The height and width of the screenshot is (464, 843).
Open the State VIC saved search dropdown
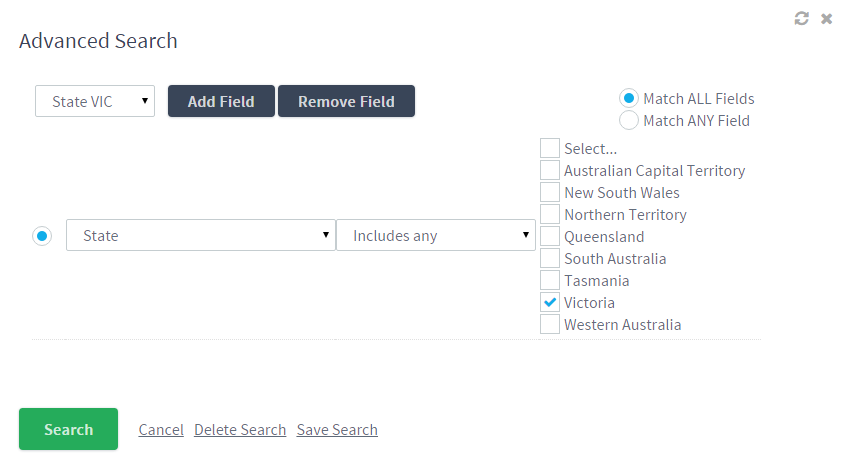[x=95, y=101]
